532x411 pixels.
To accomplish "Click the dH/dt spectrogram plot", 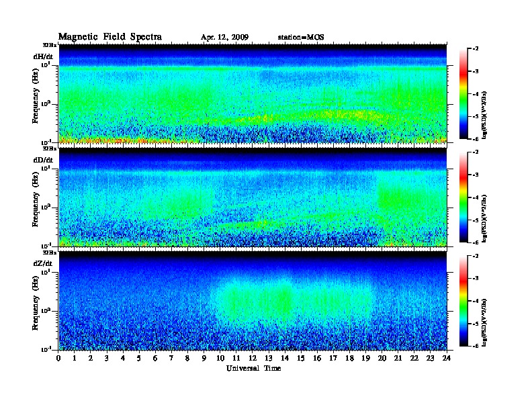I will pos(253,93).
